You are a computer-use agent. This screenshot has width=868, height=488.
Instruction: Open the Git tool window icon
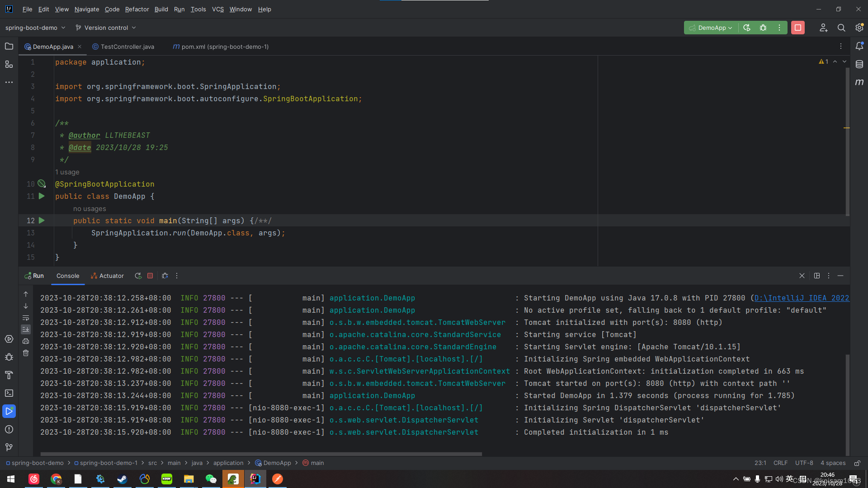click(9, 447)
